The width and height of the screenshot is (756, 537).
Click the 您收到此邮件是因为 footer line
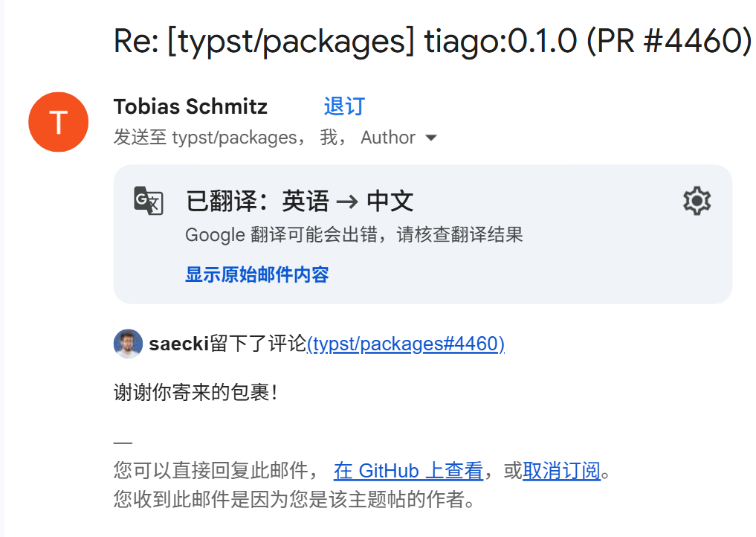pos(294,499)
